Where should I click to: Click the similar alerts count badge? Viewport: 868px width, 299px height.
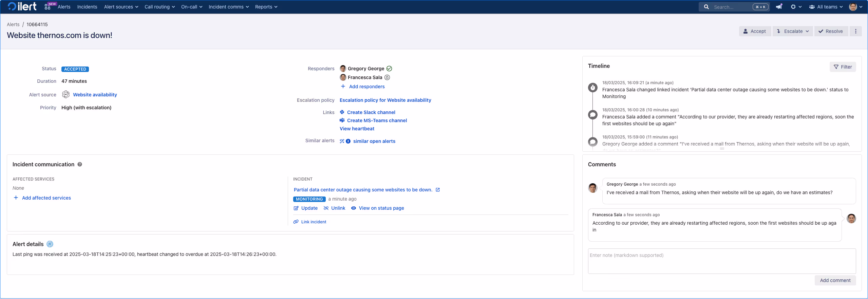click(348, 141)
